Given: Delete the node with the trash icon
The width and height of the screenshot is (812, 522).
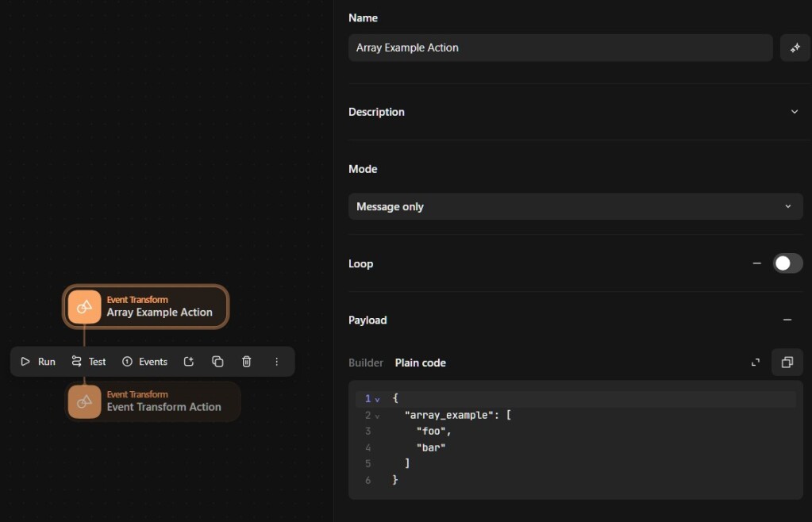Looking at the screenshot, I should (x=246, y=361).
